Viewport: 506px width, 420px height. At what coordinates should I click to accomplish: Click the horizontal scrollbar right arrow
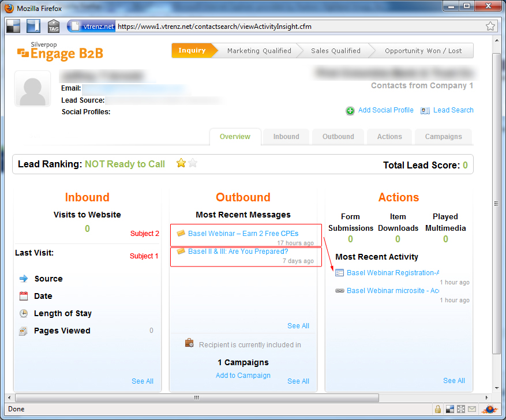tap(486, 397)
